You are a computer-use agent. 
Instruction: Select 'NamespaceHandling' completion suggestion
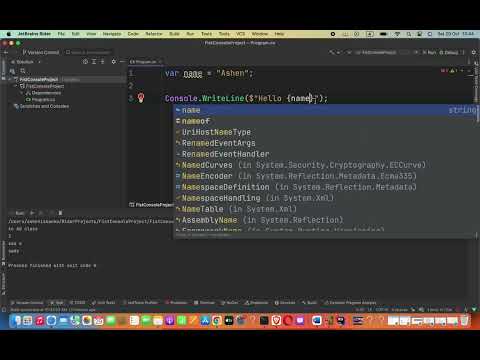[325, 198]
